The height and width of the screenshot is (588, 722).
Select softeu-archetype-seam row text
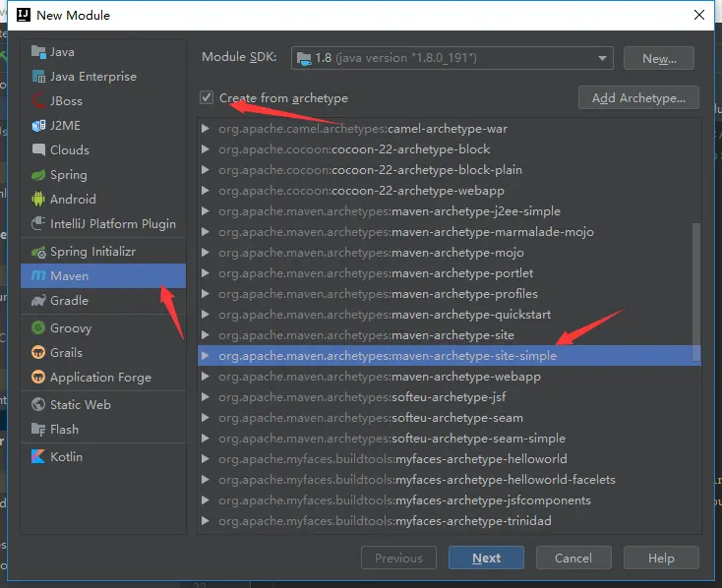tap(371, 418)
